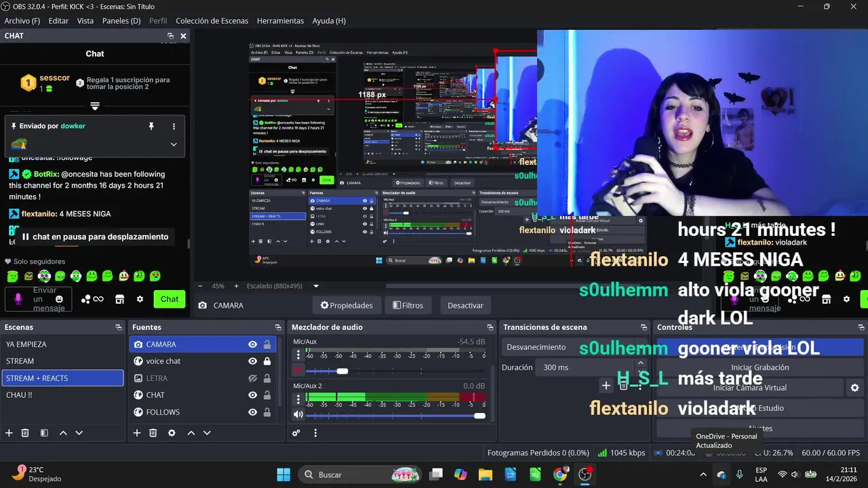Open advanced audio properties gears icon
868x488 pixels.
[x=296, y=433]
